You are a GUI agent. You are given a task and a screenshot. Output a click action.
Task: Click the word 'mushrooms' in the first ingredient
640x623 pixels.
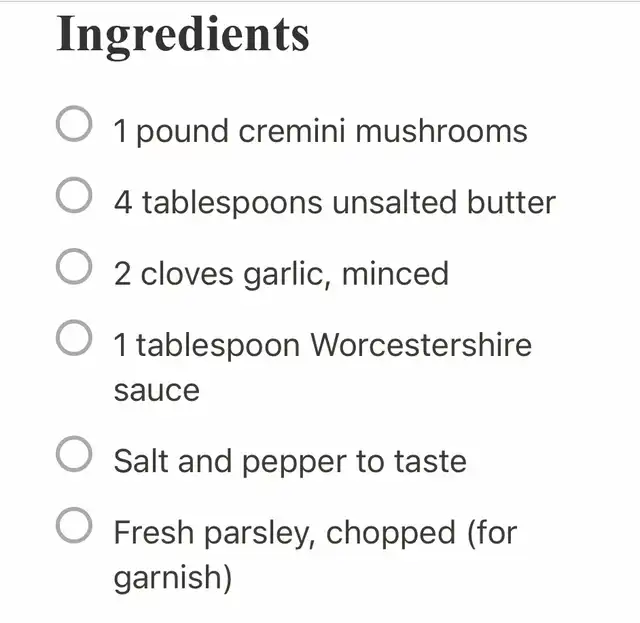click(445, 131)
